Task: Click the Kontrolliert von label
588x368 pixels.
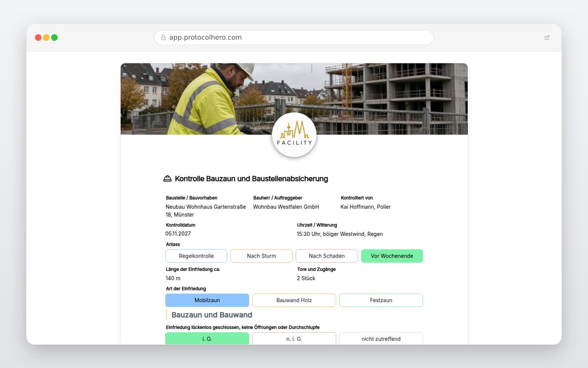Action: (x=356, y=198)
